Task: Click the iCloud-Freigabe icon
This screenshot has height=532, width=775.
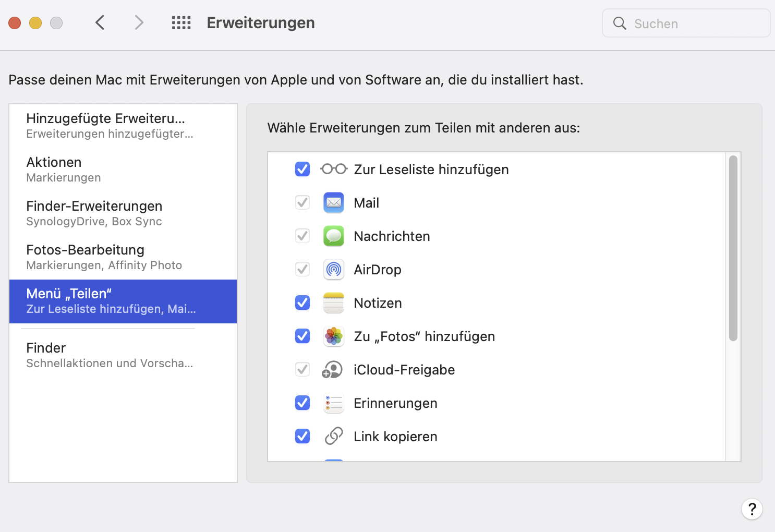Action: click(333, 370)
